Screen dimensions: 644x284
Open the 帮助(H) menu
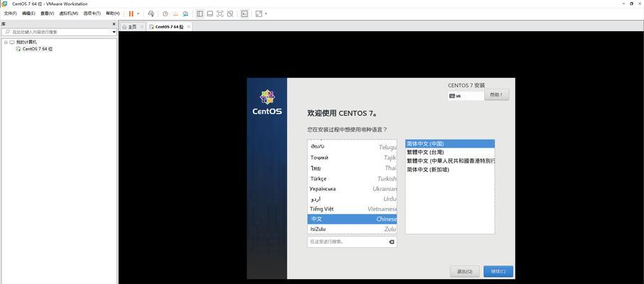(x=113, y=13)
